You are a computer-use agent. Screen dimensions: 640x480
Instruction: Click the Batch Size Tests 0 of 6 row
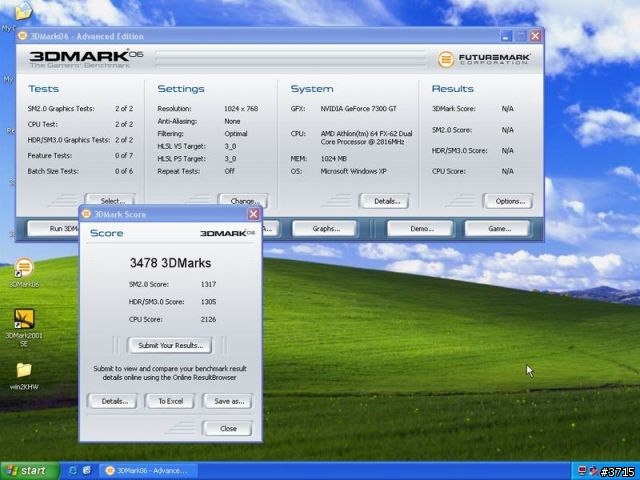[80, 171]
